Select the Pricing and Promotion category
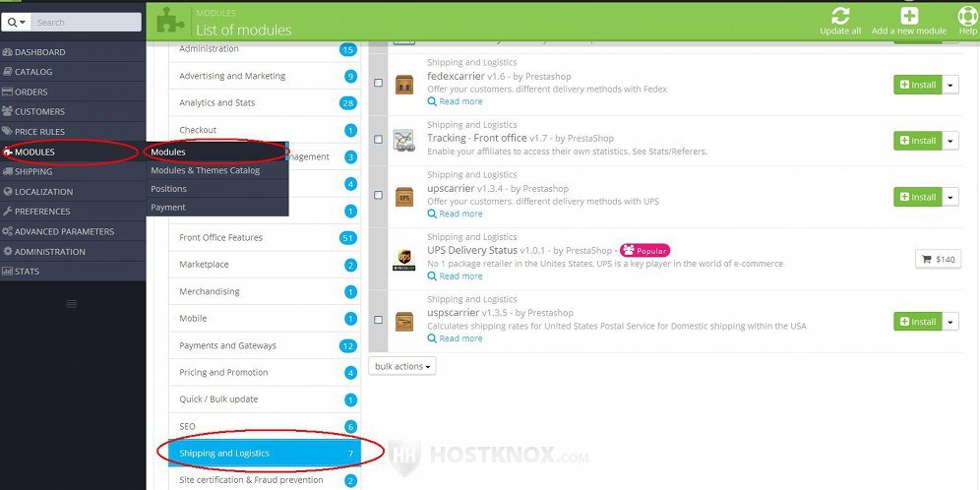The image size is (980, 490). [x=265, y=372]
